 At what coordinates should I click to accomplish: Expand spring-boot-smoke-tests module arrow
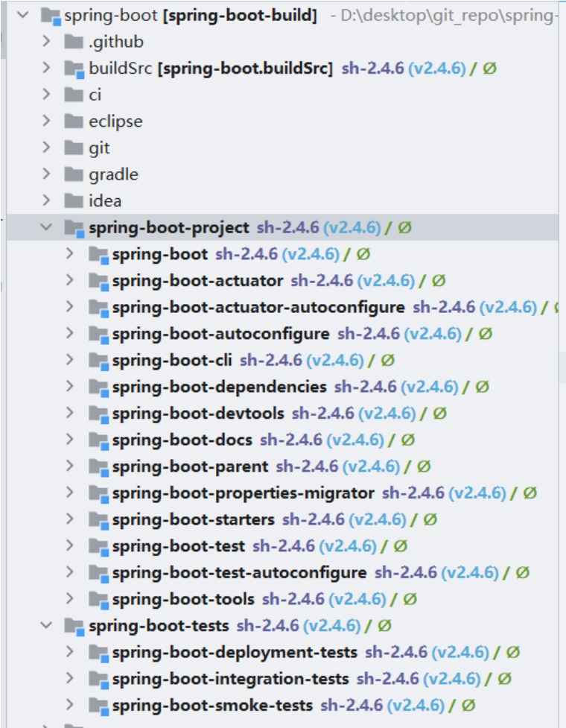point(69,705)
